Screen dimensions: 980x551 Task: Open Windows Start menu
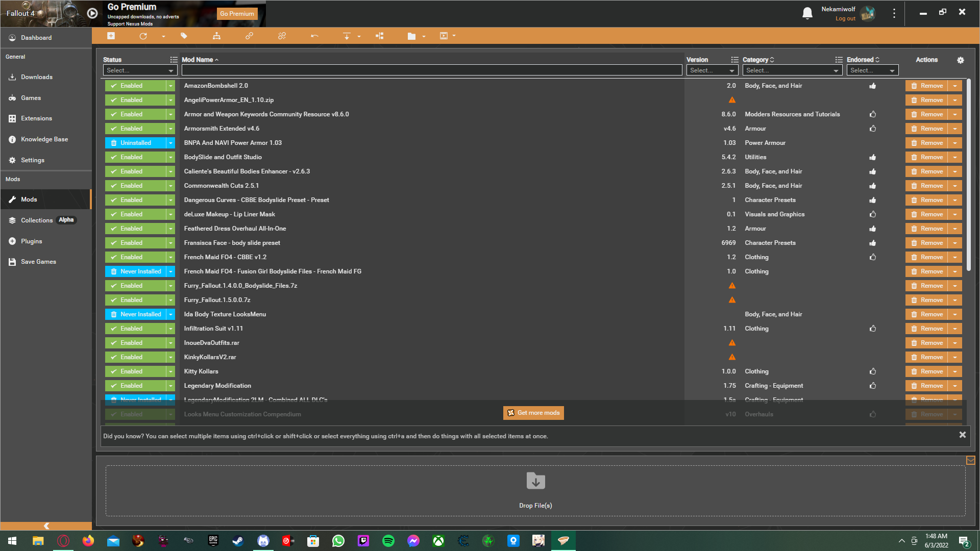click(12, 541)
